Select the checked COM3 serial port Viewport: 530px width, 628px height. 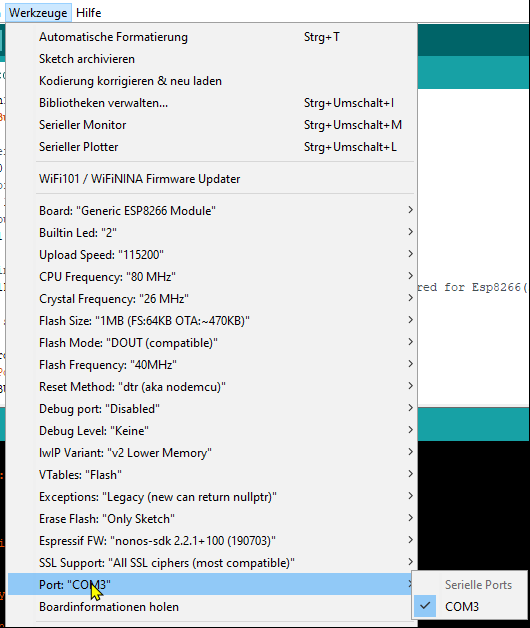[470, 606]
